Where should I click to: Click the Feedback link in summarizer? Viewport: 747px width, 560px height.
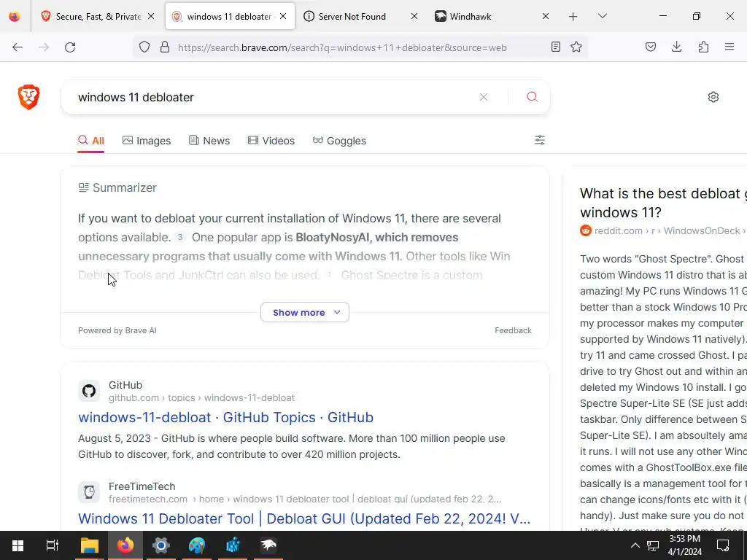[x=513, y=330]
